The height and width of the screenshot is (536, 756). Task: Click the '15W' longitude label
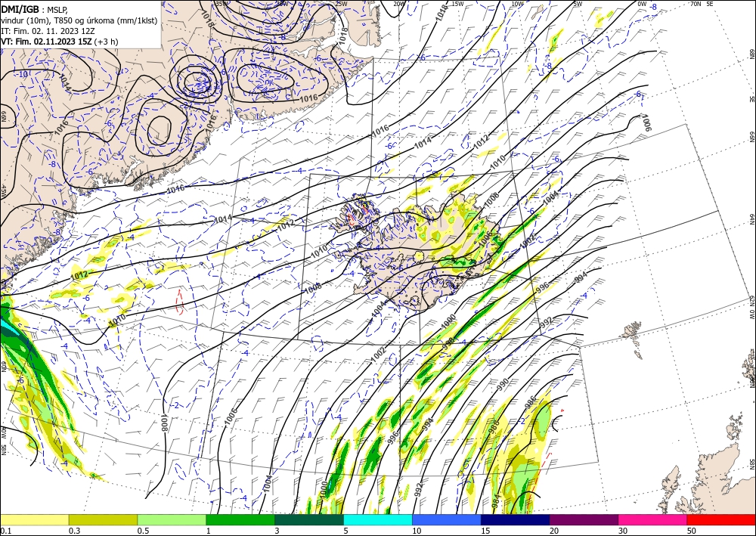(x=458, y=4)
